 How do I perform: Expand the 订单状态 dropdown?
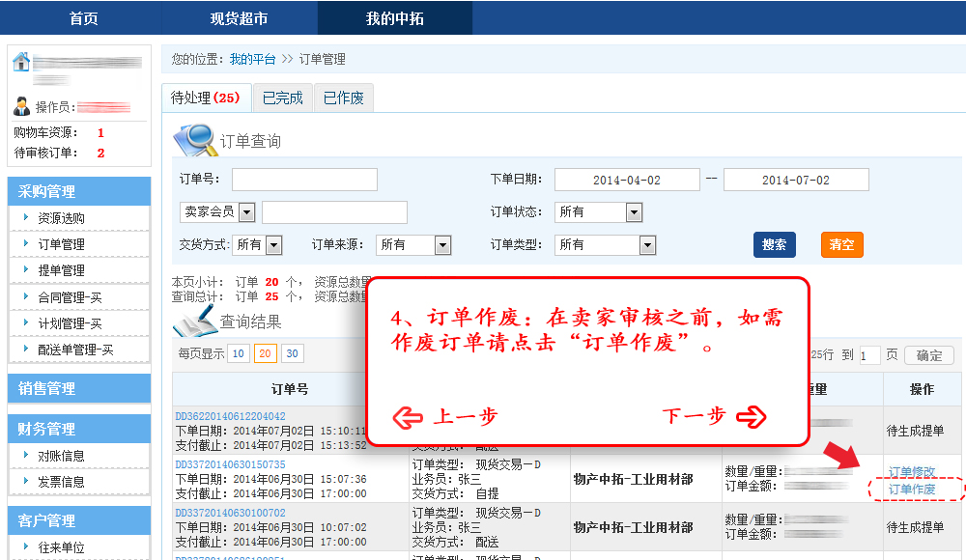click(x=634, y=212)
